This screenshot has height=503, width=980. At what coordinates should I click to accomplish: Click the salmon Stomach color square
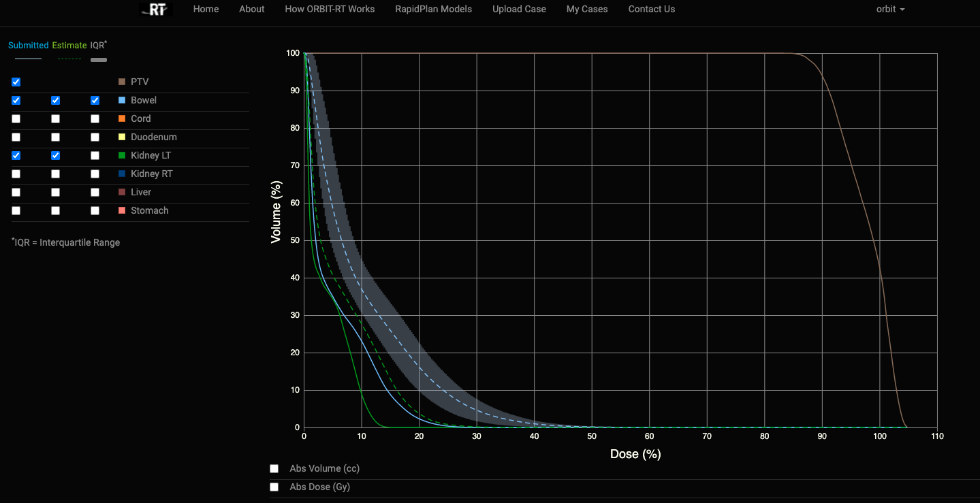[x=122, y=210]
